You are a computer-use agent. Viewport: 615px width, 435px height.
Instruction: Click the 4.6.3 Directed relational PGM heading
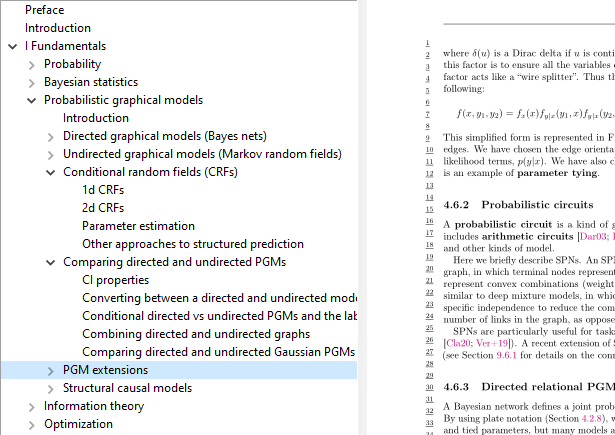pos(529,387)
